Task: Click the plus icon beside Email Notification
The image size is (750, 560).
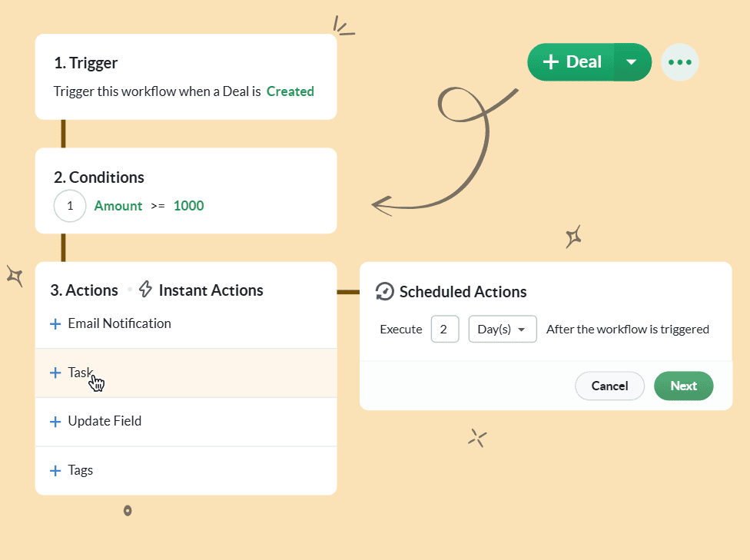Action: (x=55, y=323)
